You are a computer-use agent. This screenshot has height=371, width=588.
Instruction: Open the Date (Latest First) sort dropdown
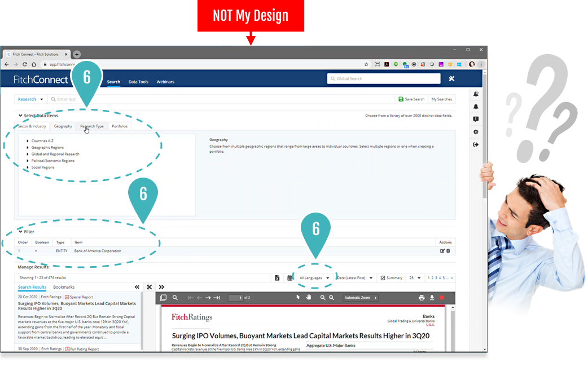[x=355, y=278]
